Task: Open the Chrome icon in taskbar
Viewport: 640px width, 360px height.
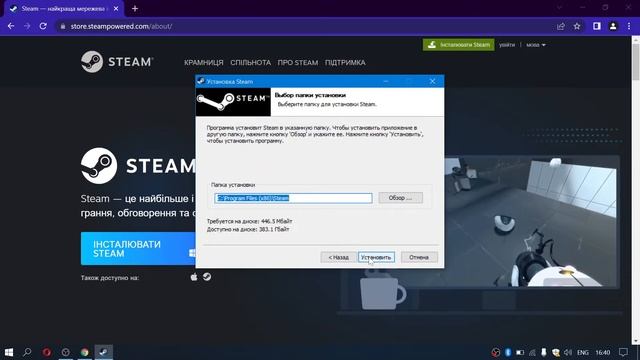Action: (84, 352)
